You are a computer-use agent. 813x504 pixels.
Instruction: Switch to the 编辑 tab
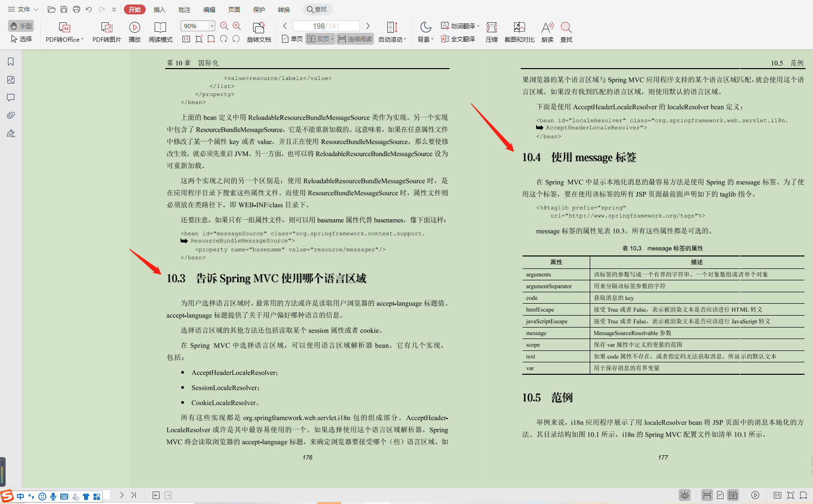point(209,9)
